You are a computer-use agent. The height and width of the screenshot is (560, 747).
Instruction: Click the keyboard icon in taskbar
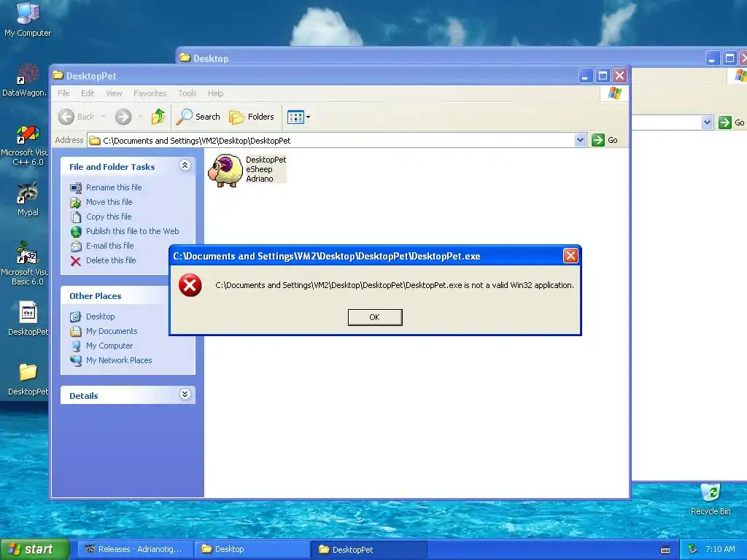pyautogui.click(x=665, y=550)
